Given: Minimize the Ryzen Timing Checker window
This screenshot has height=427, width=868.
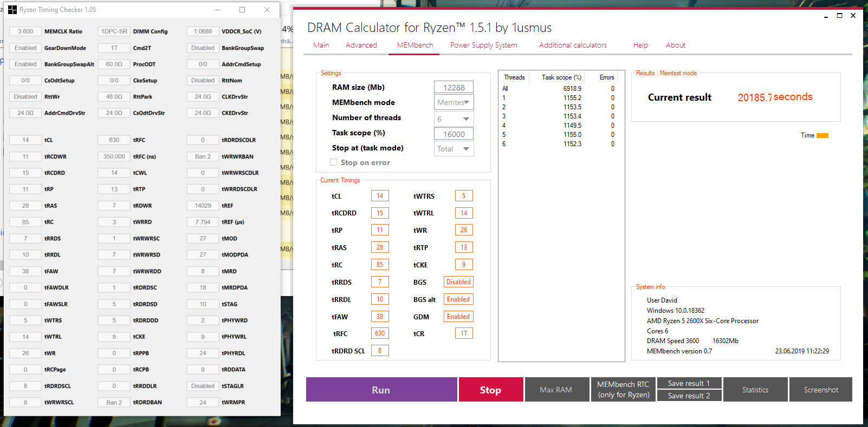Looking at the screenshot, I should click(x=218, y=10).
